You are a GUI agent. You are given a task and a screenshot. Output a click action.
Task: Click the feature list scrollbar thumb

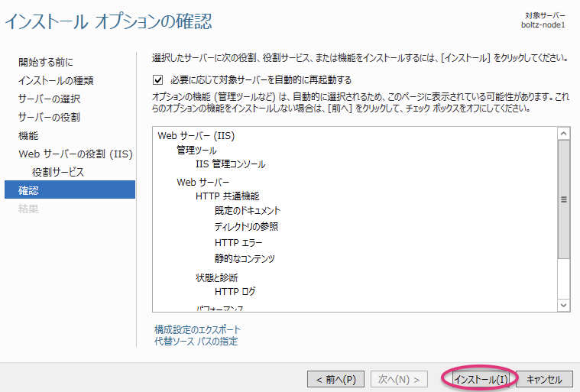point(564,199)
